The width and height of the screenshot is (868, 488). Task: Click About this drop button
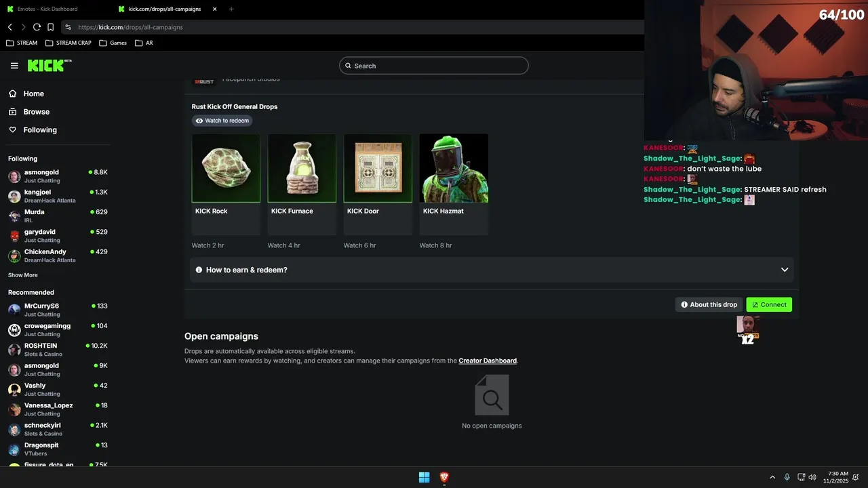pyautogui.click(x=709, y=304)
